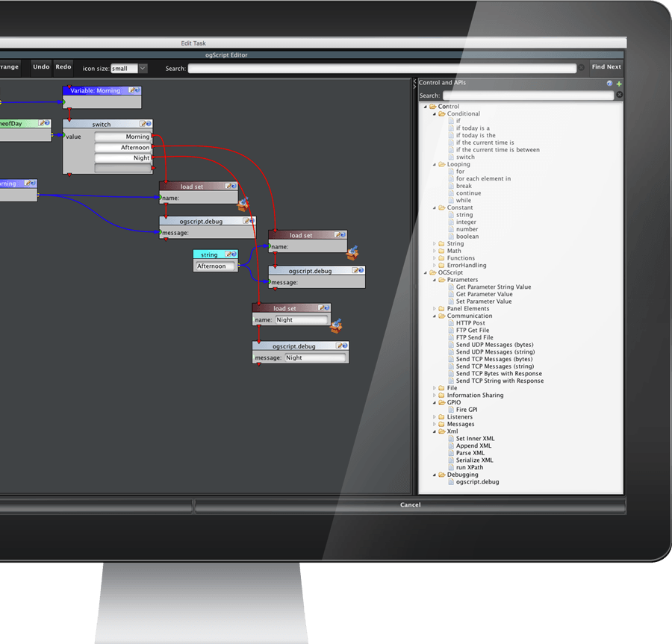Select the 'Parse XML' item
Image resolution: width=672 pixels, height=644 pixels.
[470, 453]
